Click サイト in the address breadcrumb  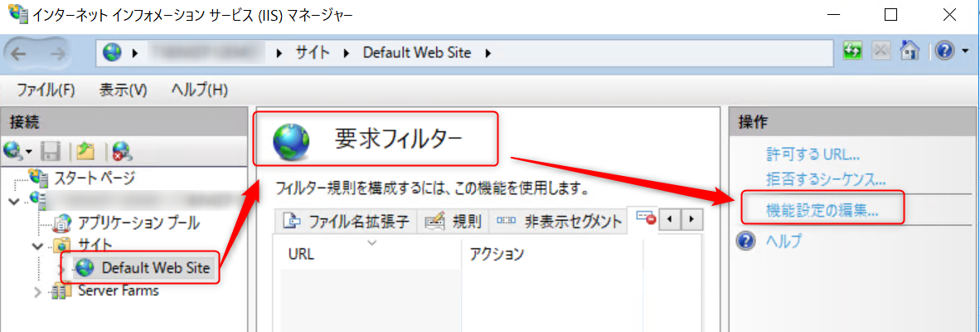(313, 53)
